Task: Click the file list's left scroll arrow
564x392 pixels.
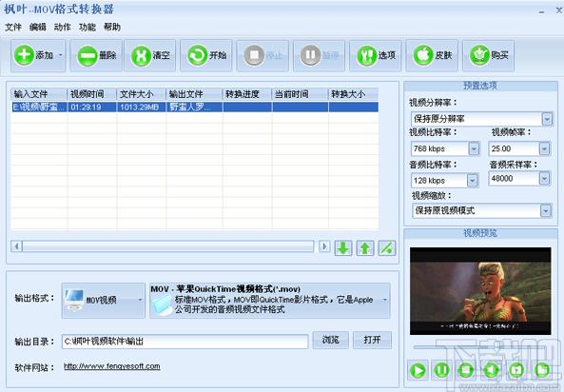Action: click(x=16, y=246)
